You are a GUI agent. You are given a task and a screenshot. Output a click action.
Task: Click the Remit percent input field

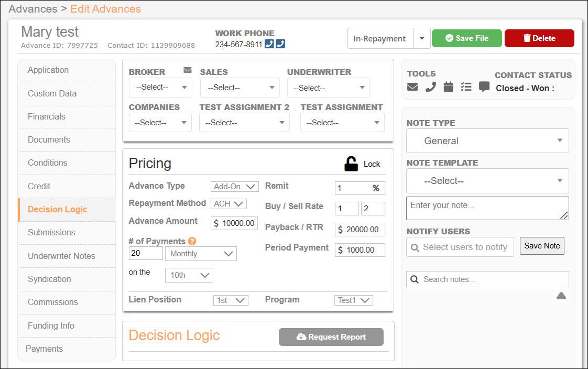coord(360,188)
